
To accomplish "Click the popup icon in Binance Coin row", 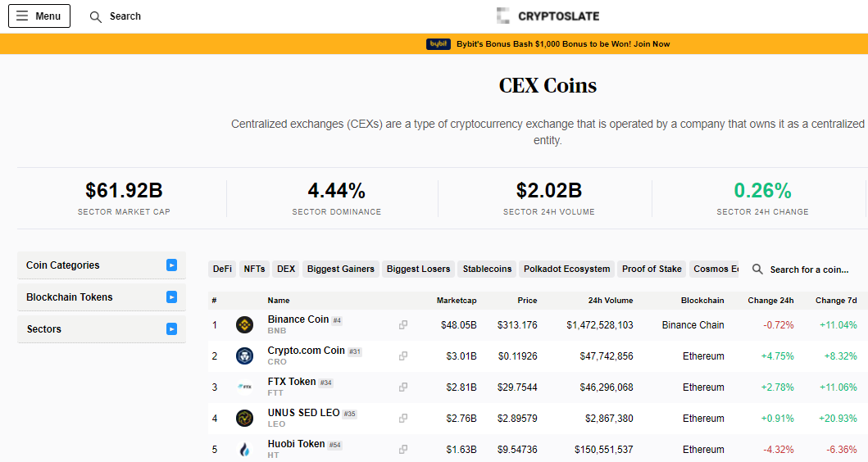I will (403, 324).
